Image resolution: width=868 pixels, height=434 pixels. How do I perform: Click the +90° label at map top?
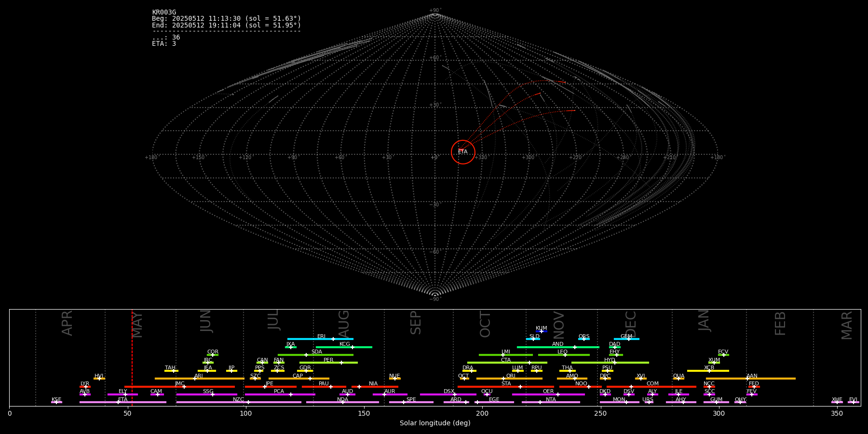pos(435,10)
